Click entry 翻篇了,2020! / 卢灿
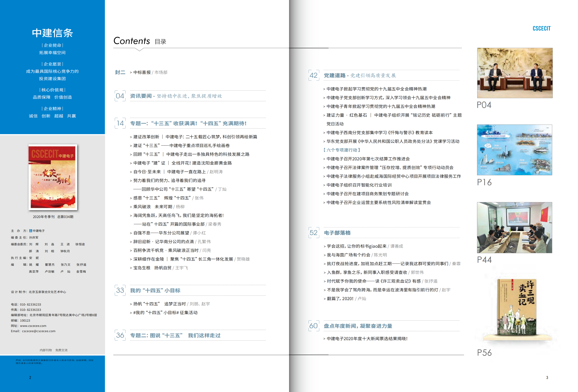This screenshot has width=578, height=392. coord(345,298)
